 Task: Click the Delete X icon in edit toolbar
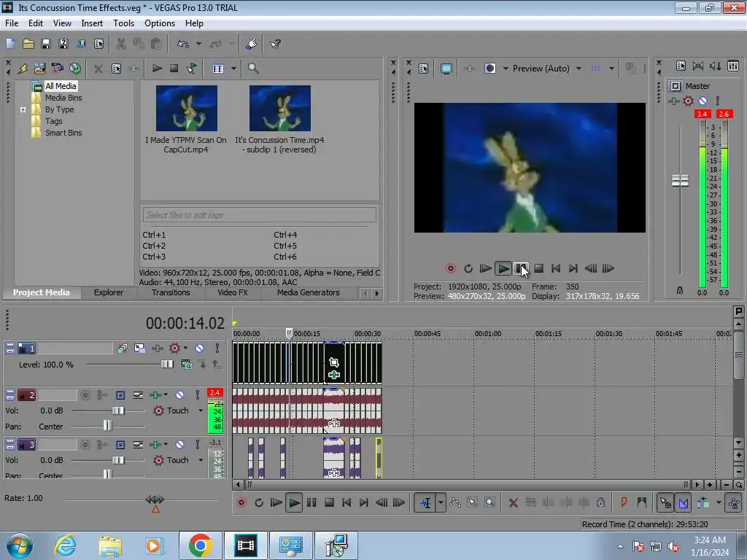tap(513, 503)
